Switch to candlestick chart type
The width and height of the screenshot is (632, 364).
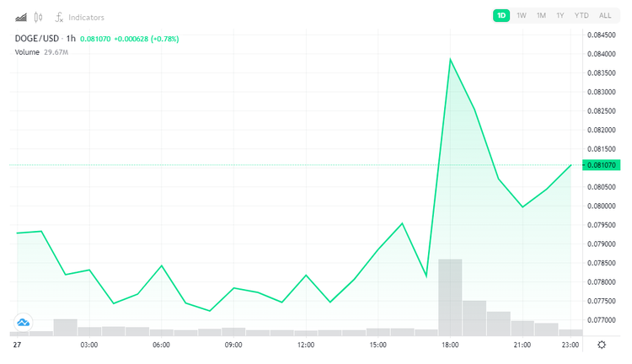pos(38,17)
